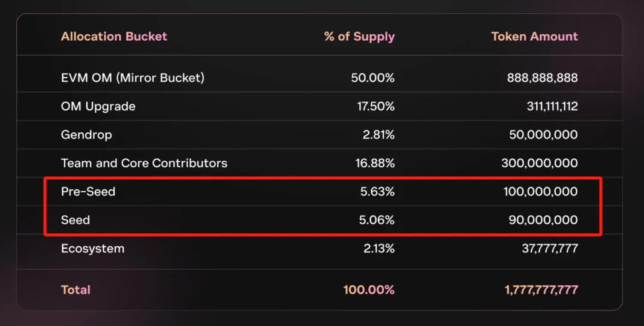Click the % of Supply column header
644x326 pixels.
359,37
